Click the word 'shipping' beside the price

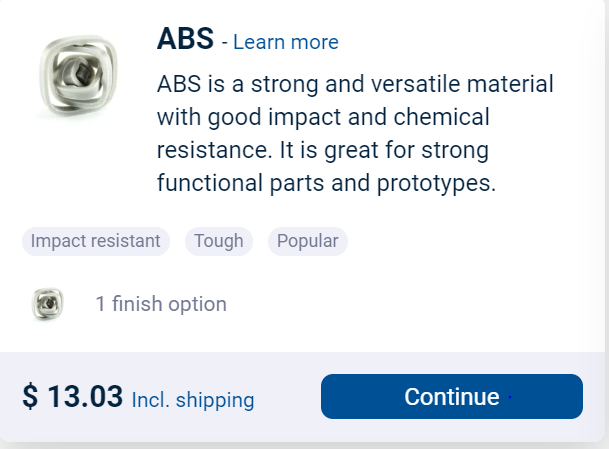pos(215,400)
